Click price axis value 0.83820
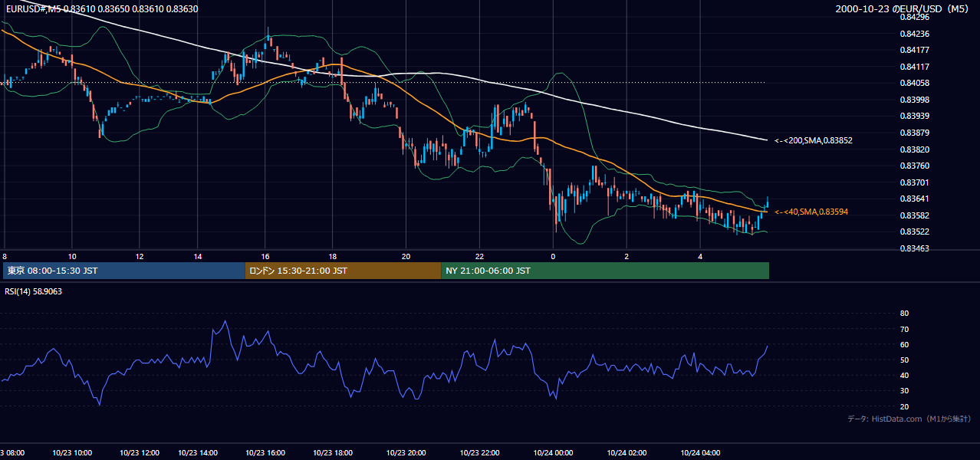Screen dimensions: 980x460 [x=914, y=149]
